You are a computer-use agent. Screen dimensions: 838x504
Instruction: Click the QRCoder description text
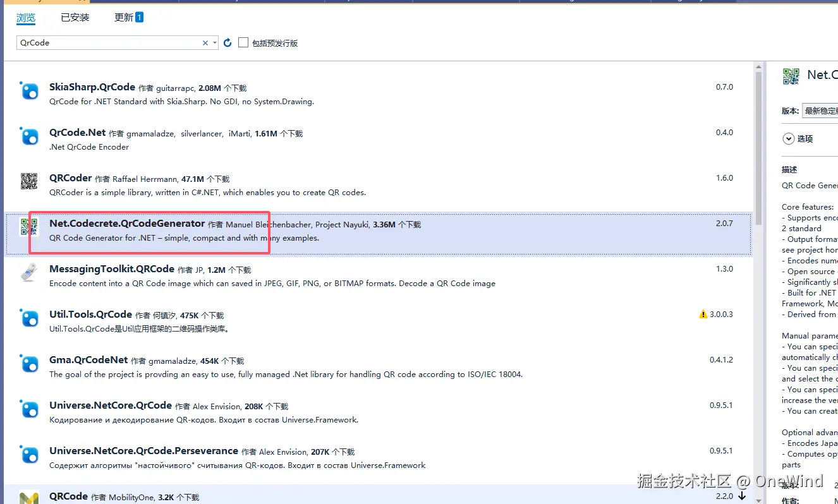(x=207, y=193)
